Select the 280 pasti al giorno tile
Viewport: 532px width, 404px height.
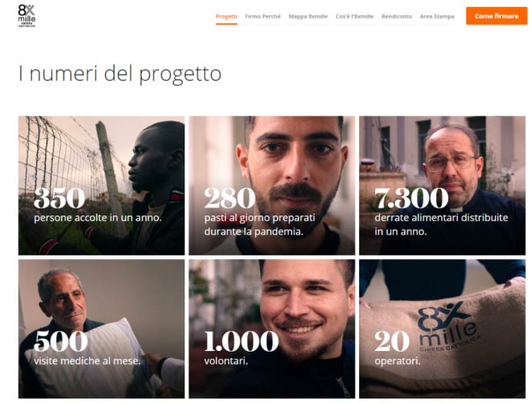pyautogui.click(x=272, y=185)
